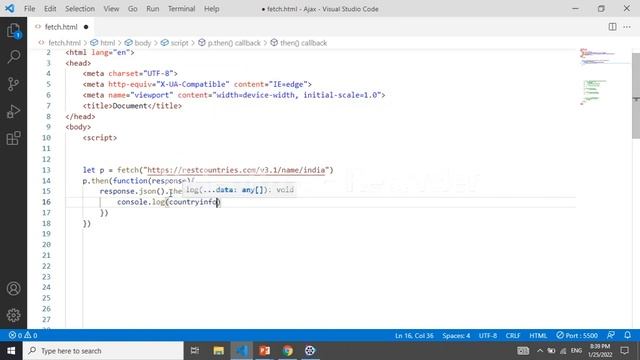
Task: Click the Windows Start button
Action: pyautogui.click(x=11, y=351)
